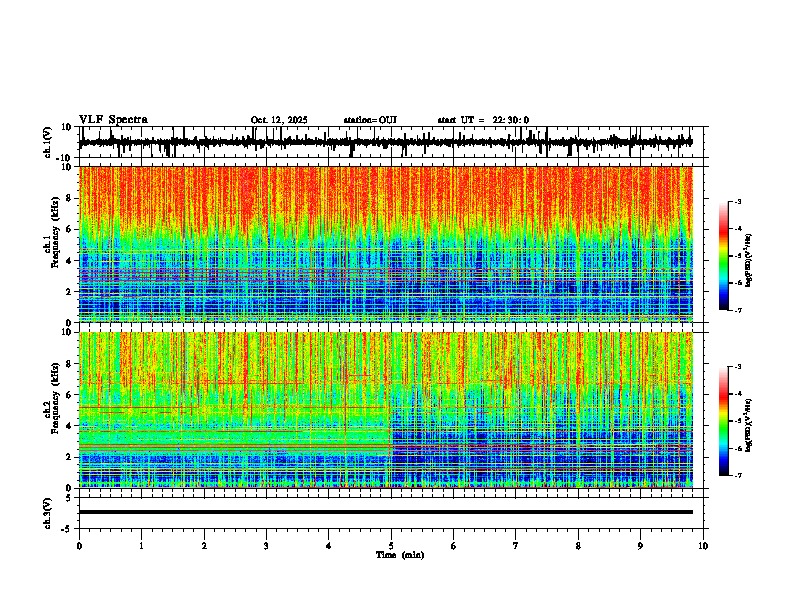Click the time axis tick label "3"
792x612 pixels.
[x=266, y=546]
